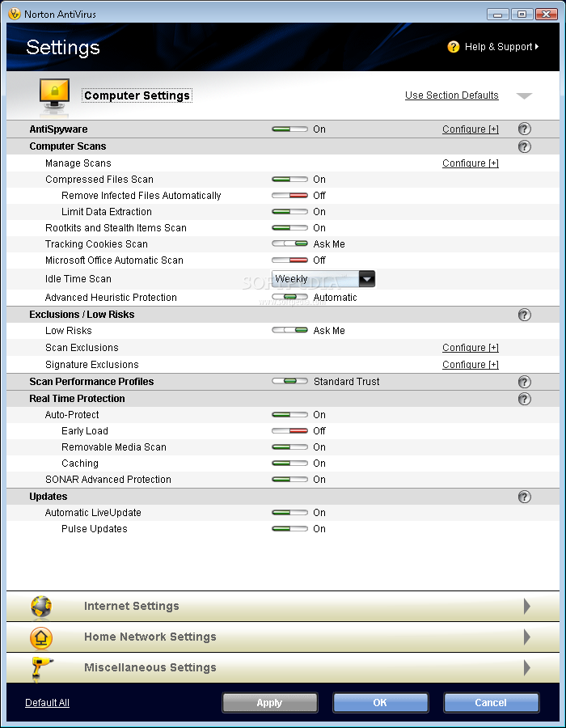Adjust Low Risks slider
Viewport: 566px width, 728px height.
(289, 330)
